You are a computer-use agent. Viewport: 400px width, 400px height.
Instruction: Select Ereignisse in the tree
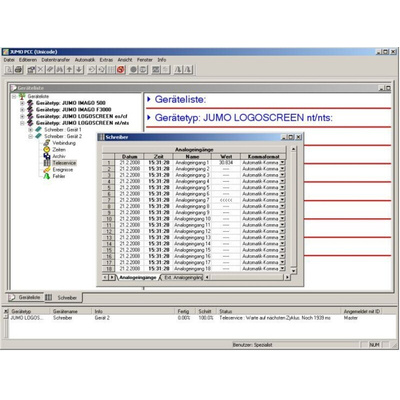pyautogui.click(x=63, y=170)
